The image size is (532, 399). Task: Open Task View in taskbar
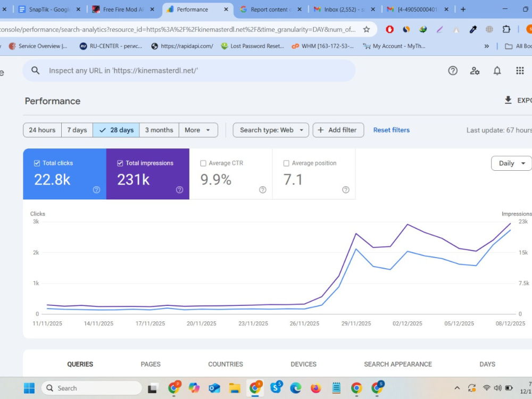pos(153,388)
